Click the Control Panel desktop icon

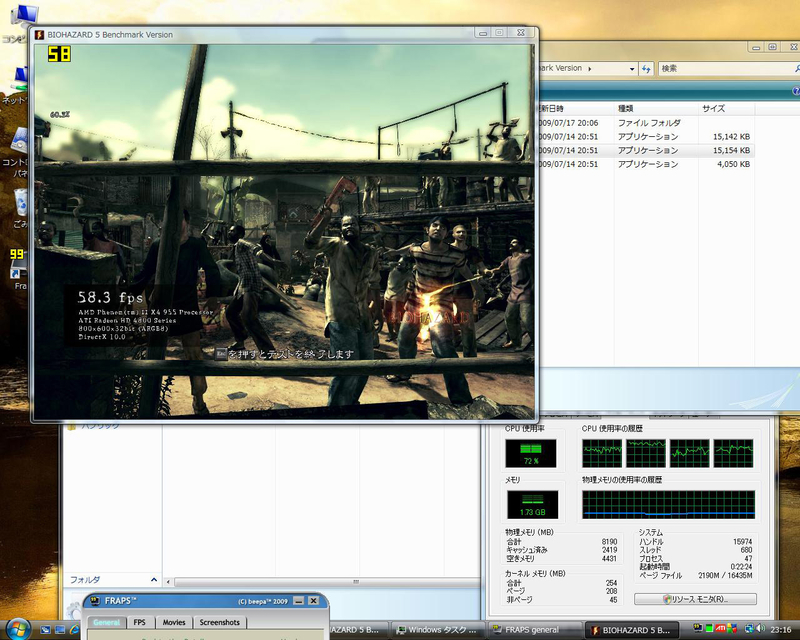pyautogui.click(x=19, y=140)
